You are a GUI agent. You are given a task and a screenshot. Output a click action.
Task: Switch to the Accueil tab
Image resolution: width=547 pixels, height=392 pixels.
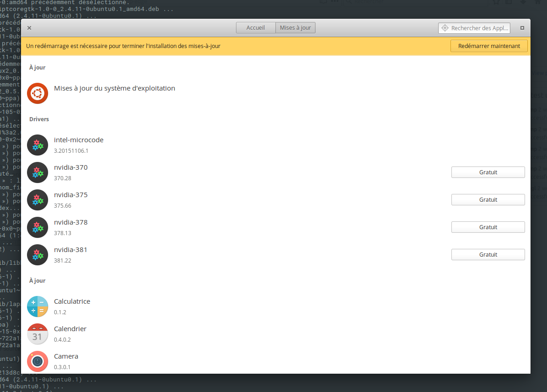pos(256,28)
